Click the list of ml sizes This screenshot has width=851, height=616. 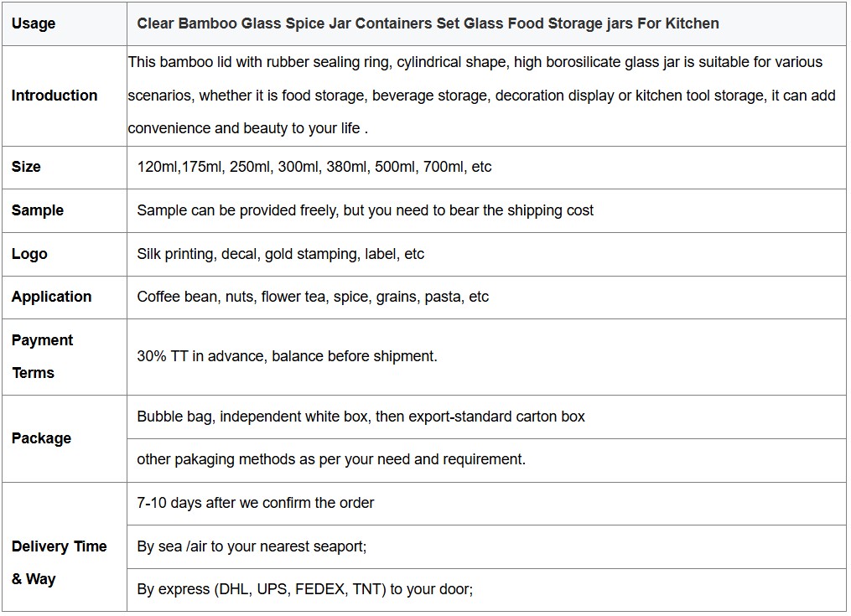pyautogui.click(x=314, y=167)
